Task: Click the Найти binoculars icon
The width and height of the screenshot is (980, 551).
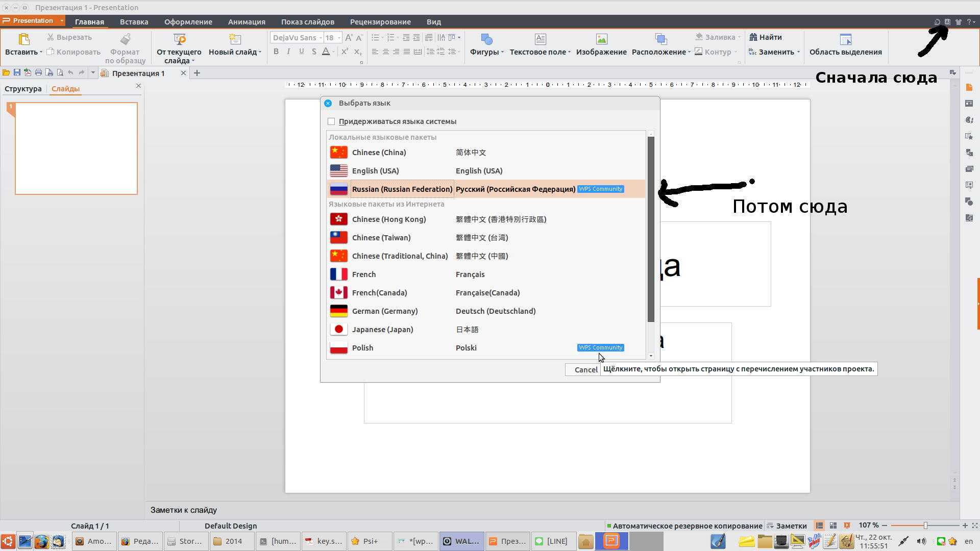Action: [x=753, y=37]
